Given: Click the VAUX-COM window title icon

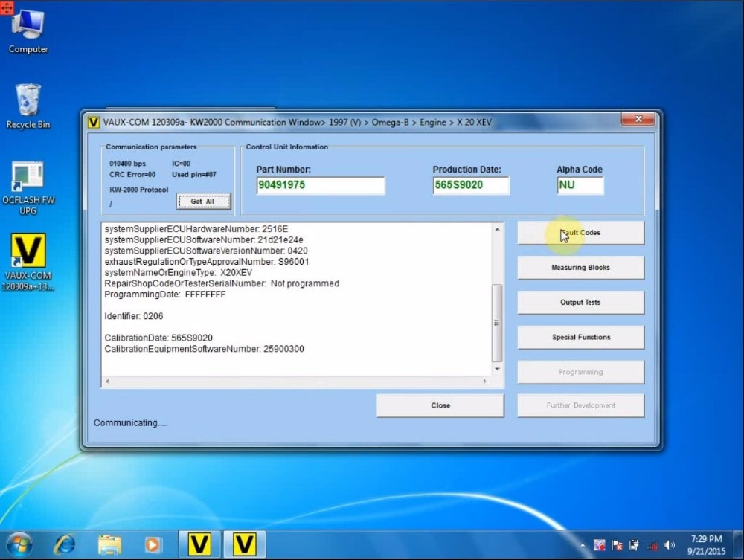Looking at the screenshot, I should (94, 122).
